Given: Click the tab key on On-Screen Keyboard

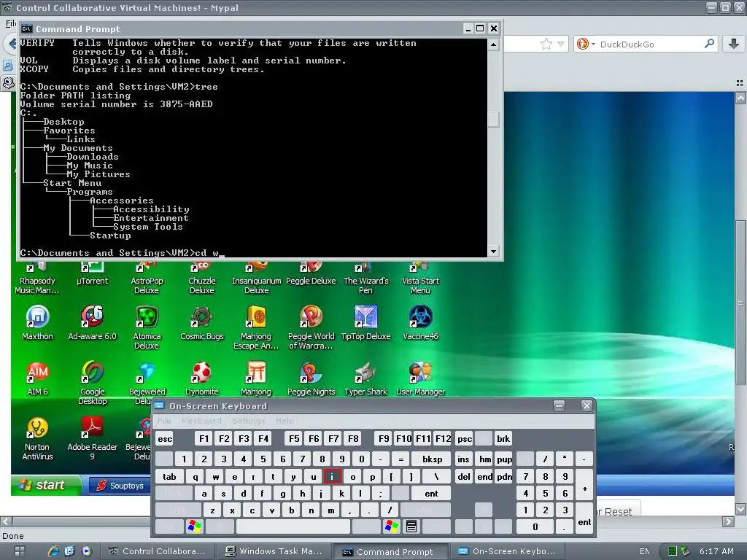Looking at the screenshot, I should pos(169,477).
